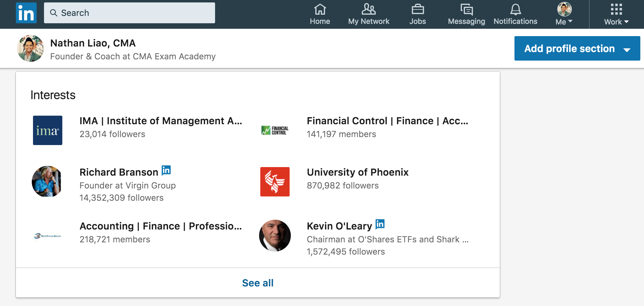Open the Kevin O'Leary profile link
This screenshot has height=306, width=644.
click(339, 226)
